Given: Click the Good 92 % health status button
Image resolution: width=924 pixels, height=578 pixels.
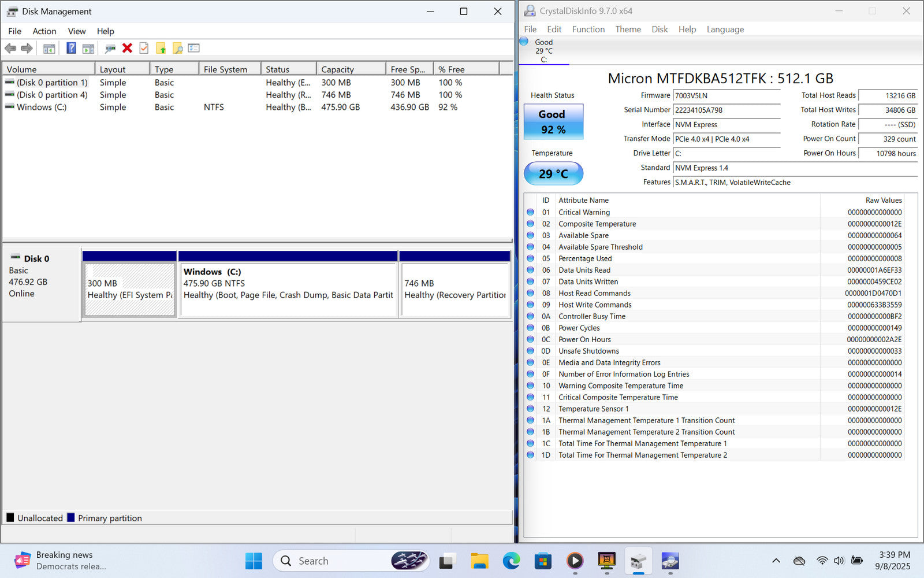Looking at the screenshot, I should point(553,122).
